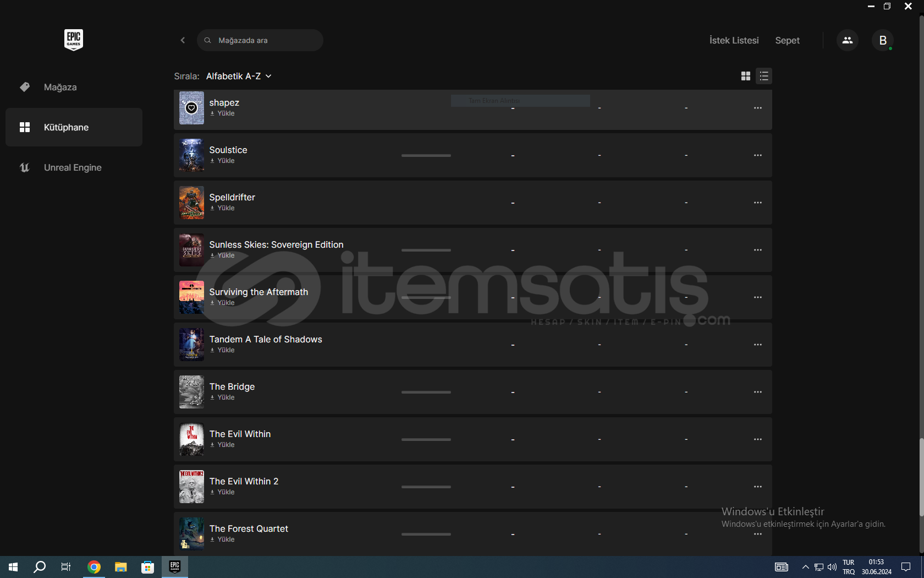Image resolution: width=924 pixels, height=578 pixels.
Task: Click Yükle under The Bridge
Action: click(222, 397)
